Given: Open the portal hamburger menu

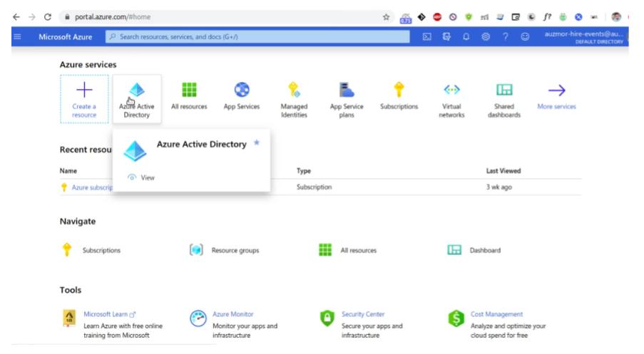Looking at the screenshot, I should (17, 36).
